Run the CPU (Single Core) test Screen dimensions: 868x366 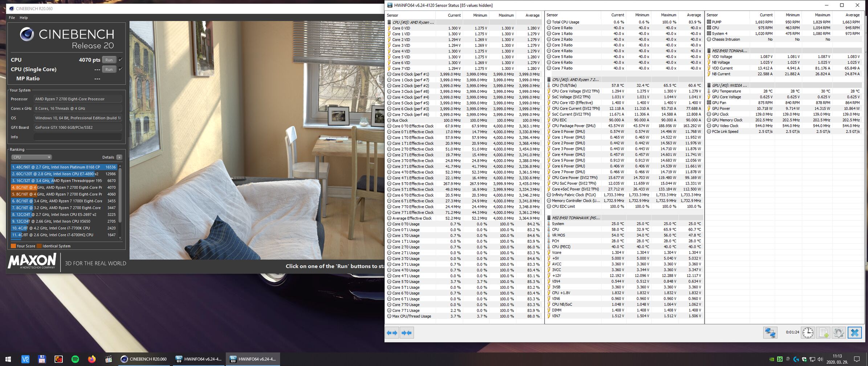tap(109, 69)
